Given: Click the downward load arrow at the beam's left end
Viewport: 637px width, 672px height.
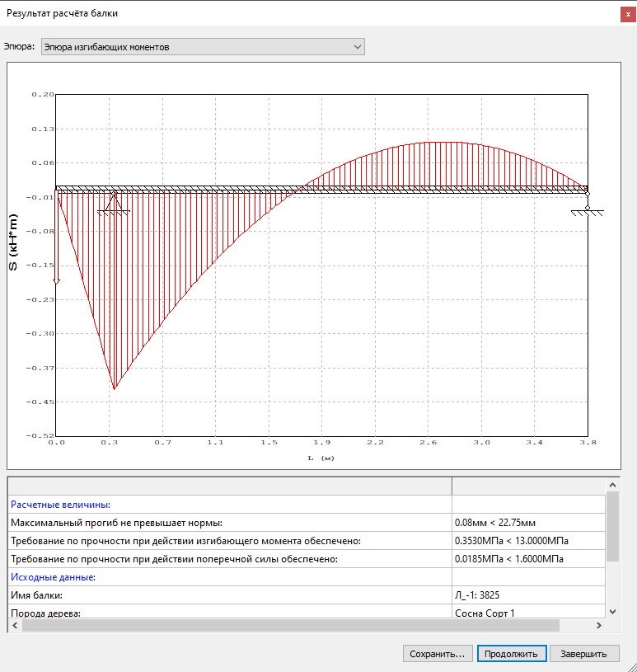Looking at the screenshot, I should pos(56,237).
